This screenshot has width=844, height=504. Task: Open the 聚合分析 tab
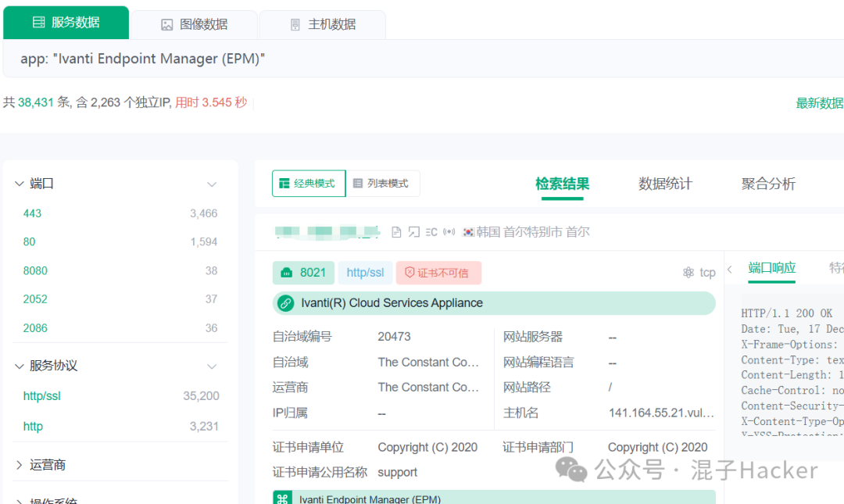[x=768, y=184]
